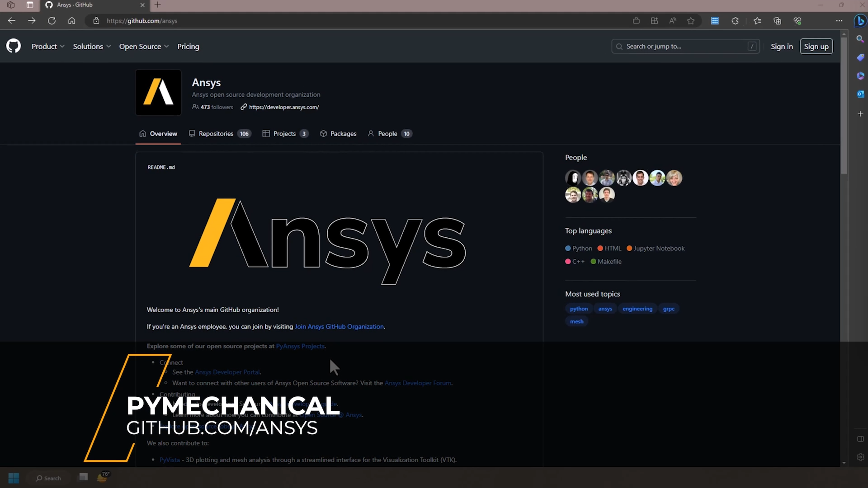Go to browser home page icon

click(72, 21)
